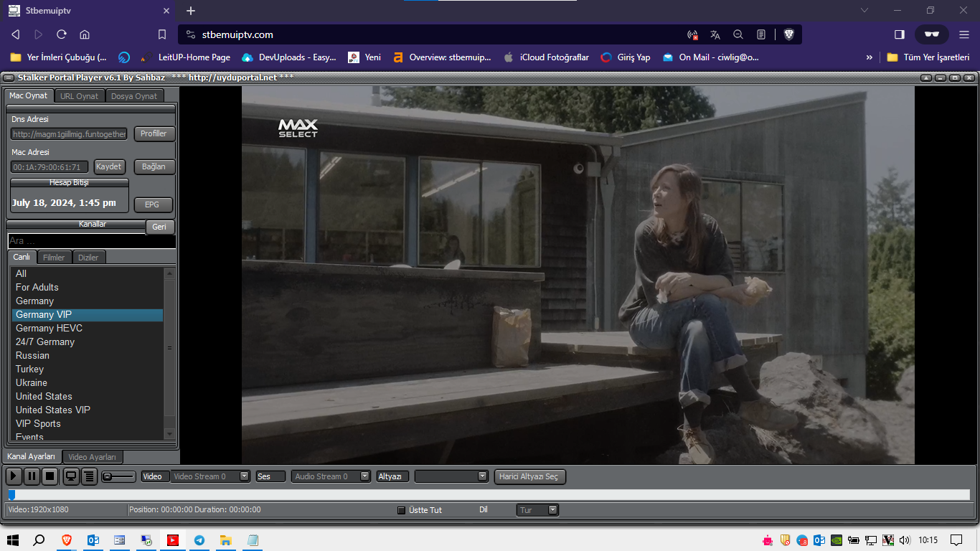Click the playback seek bar
Viewport: 980px width, 551px height.
pyautogui.click(x=489, y=494)
